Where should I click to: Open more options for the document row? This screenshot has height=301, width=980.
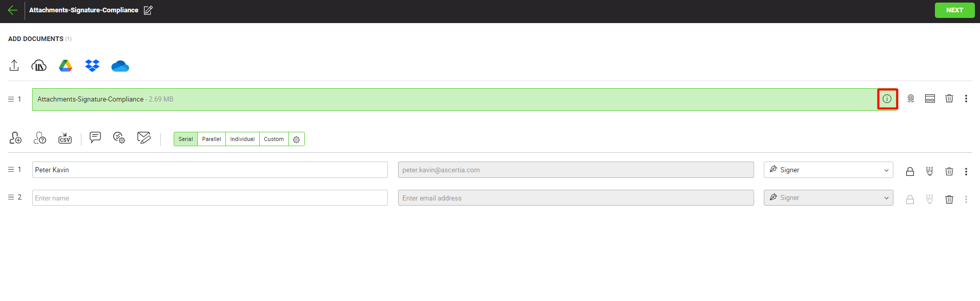966,98
